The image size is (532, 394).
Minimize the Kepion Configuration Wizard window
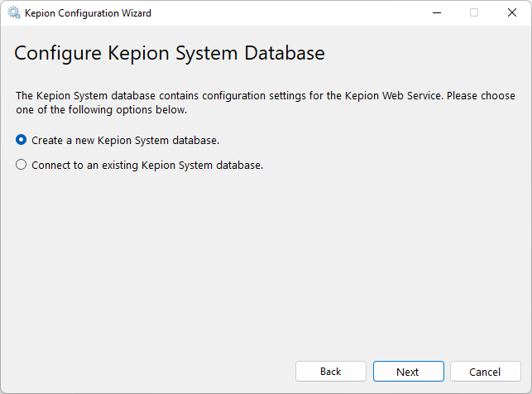[437, 12]
